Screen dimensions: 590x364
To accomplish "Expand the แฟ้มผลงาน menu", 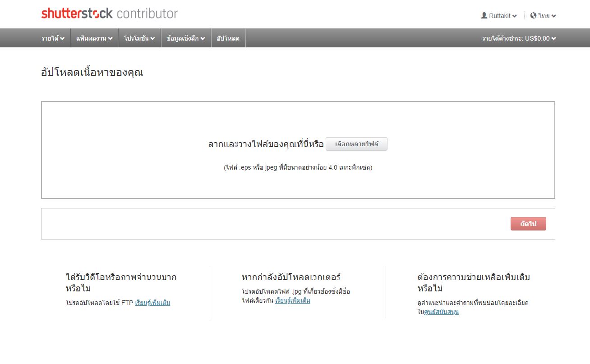I will click(95, 38).
